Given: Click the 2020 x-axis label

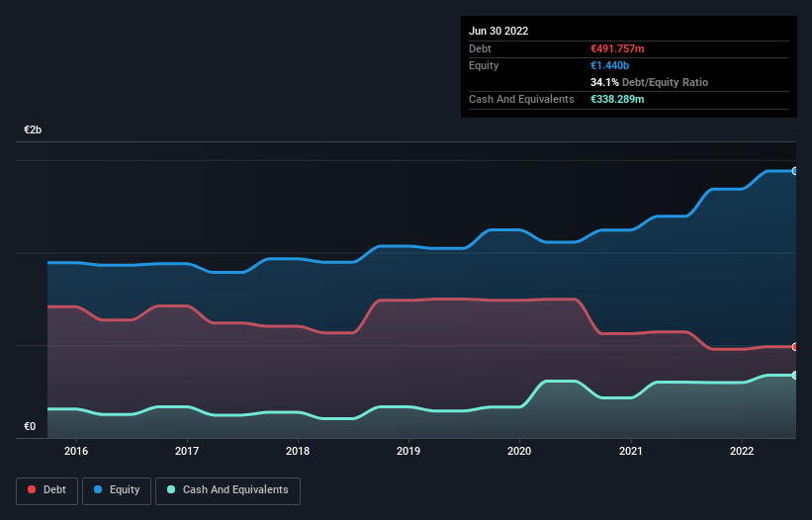Looking at the screenshot, I should 519,451.
